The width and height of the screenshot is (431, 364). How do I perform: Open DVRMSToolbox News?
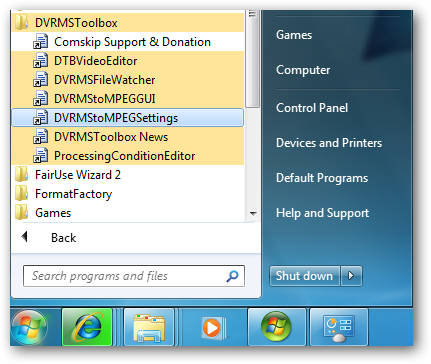111,137
